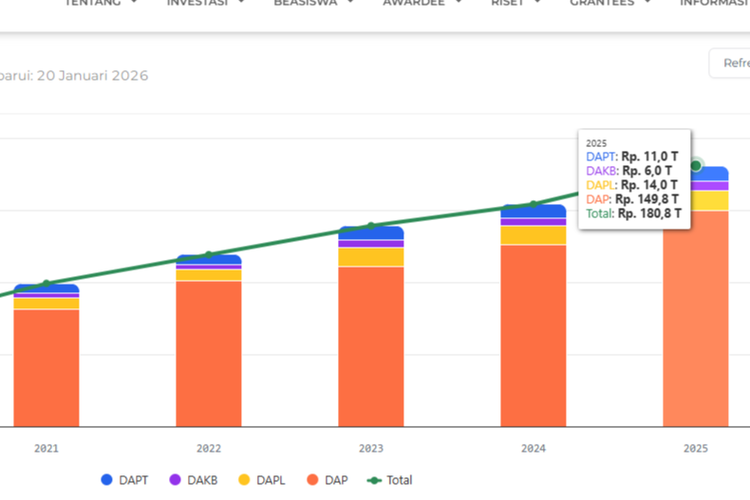Click the Refresh button
Image resolution: width=750 pixels, height=500 pixels.
pos(730,63)
